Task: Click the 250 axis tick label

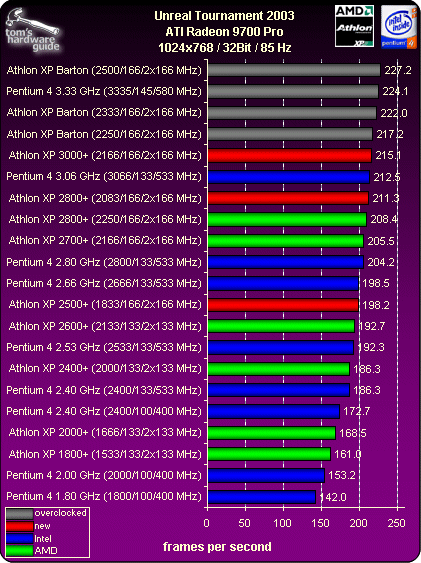Action: (x=396, y=523)
